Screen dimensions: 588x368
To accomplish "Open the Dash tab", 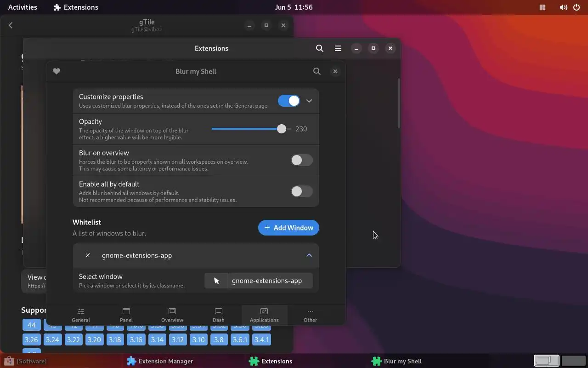I will (x=219, y=315).
